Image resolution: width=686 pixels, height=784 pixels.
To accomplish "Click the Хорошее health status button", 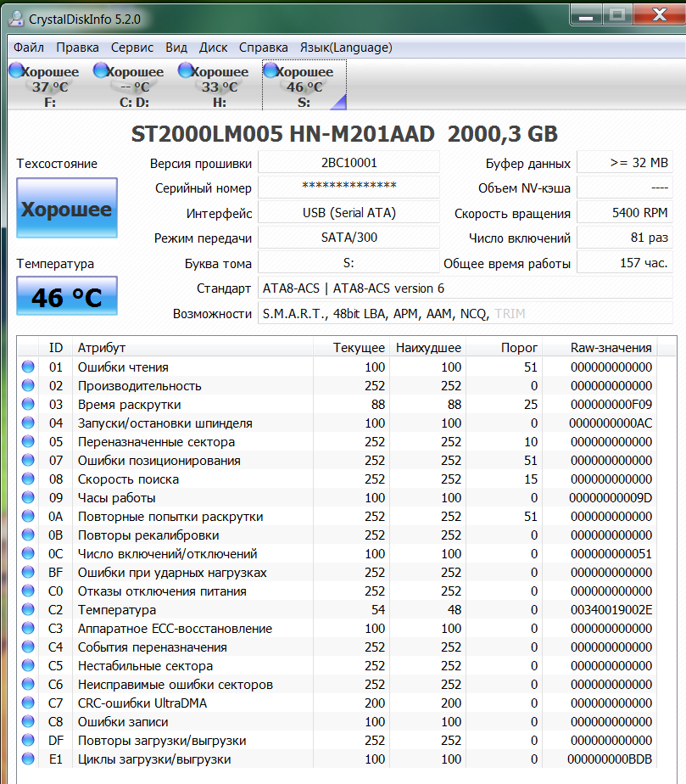I will (67, 208).
